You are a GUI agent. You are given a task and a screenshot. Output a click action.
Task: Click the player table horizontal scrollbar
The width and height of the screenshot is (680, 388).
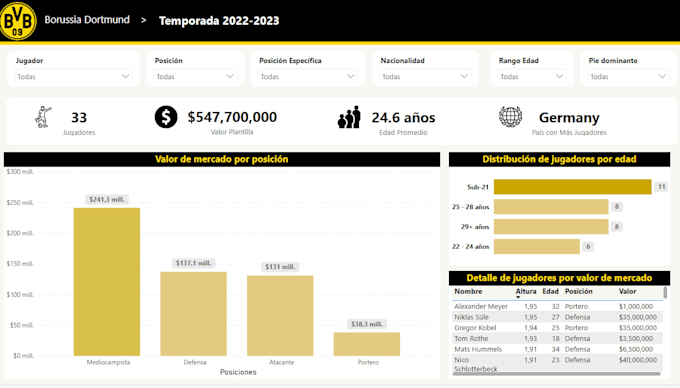coord(557,374)
